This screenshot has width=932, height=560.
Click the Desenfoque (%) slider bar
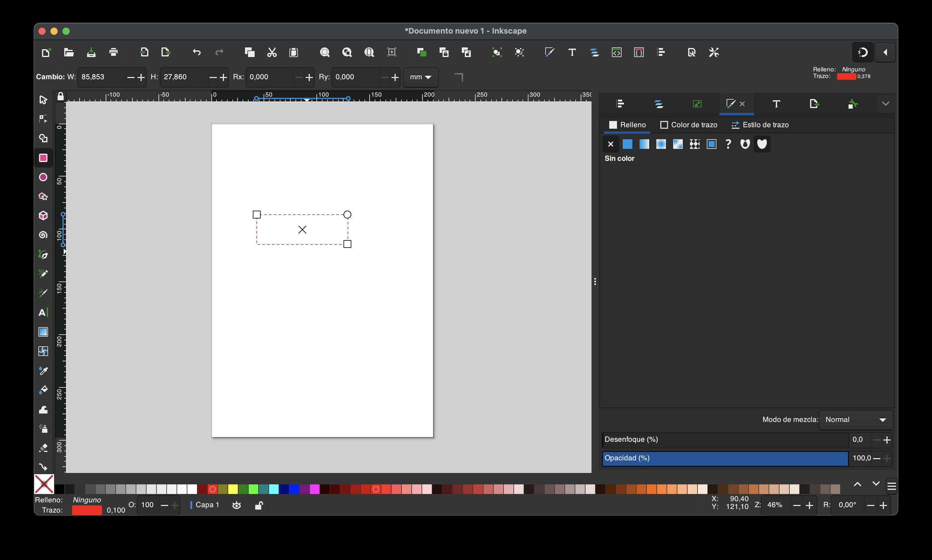(725, 440)
